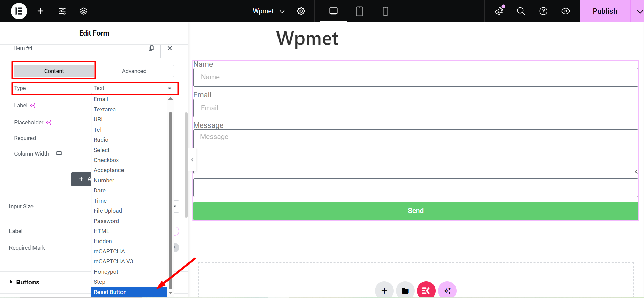Click Column Width responsive device icon
Viewport: 644px width, 298px height.
pos(59,154)
